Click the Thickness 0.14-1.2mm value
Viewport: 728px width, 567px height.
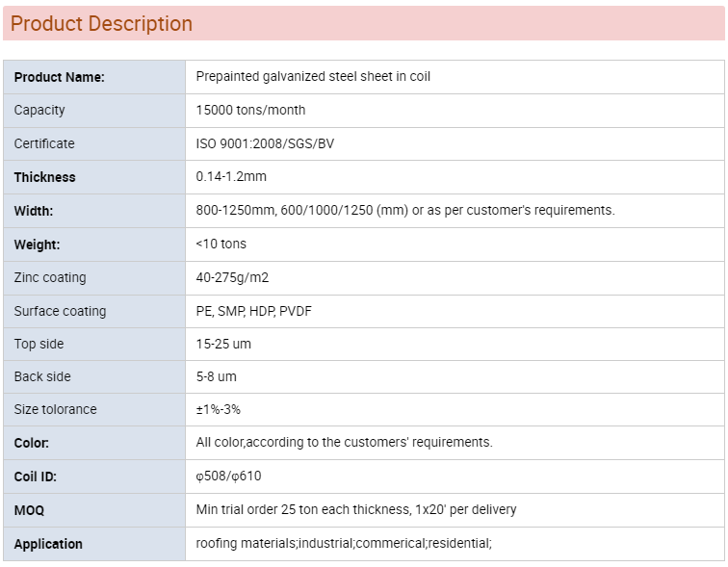pos(231,176)
